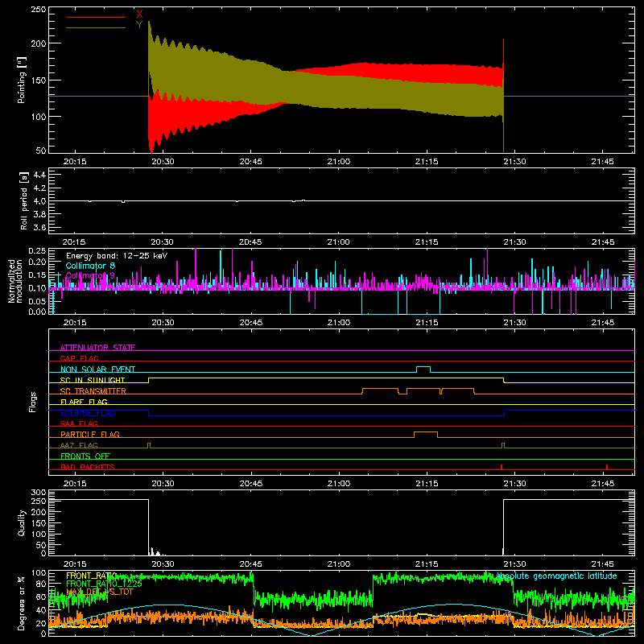Click '21:15' label under the modulation plot

427,323
